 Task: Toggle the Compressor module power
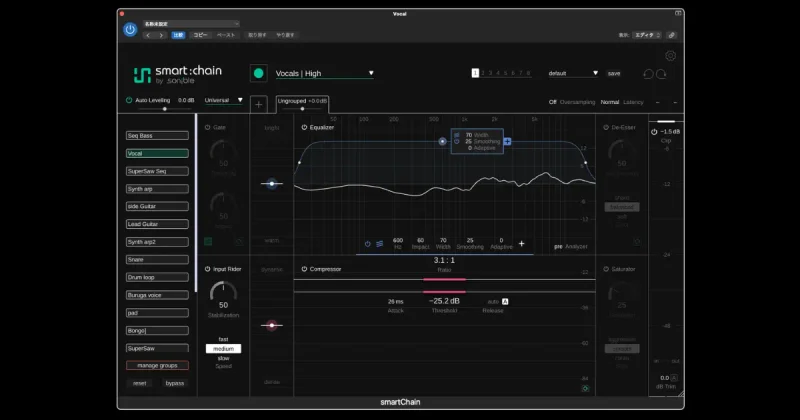click(x=304, y=269)
